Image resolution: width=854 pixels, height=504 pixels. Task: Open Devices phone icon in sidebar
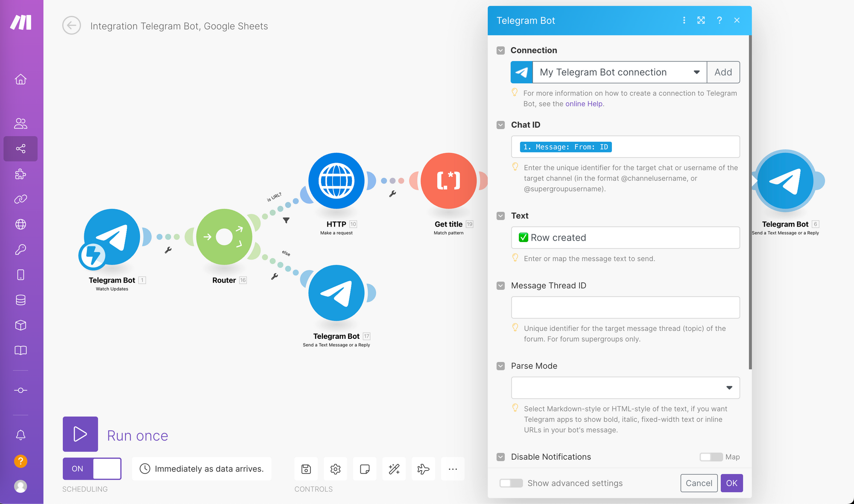[20, 274]
